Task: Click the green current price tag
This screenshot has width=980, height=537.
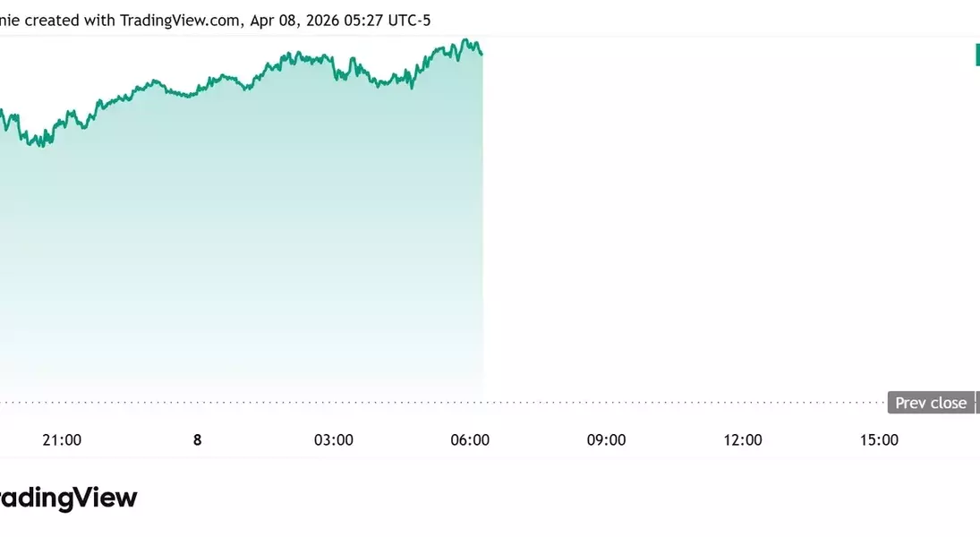Action: point(977,55)
